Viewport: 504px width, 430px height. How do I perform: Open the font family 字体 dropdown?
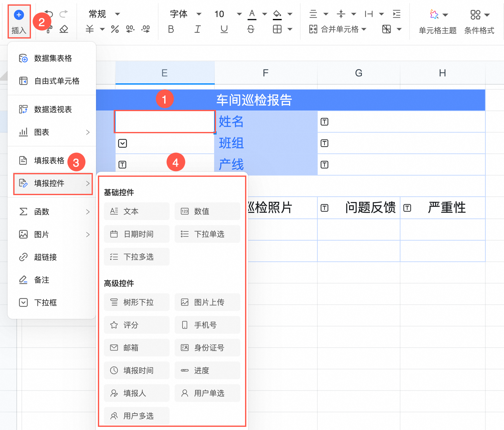[x=186, y=14]
